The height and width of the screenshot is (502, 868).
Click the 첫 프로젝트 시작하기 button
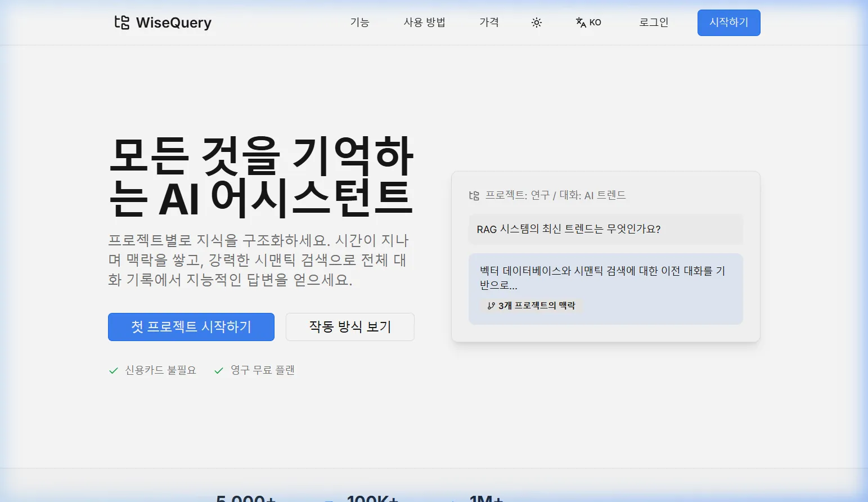point(191,327)
